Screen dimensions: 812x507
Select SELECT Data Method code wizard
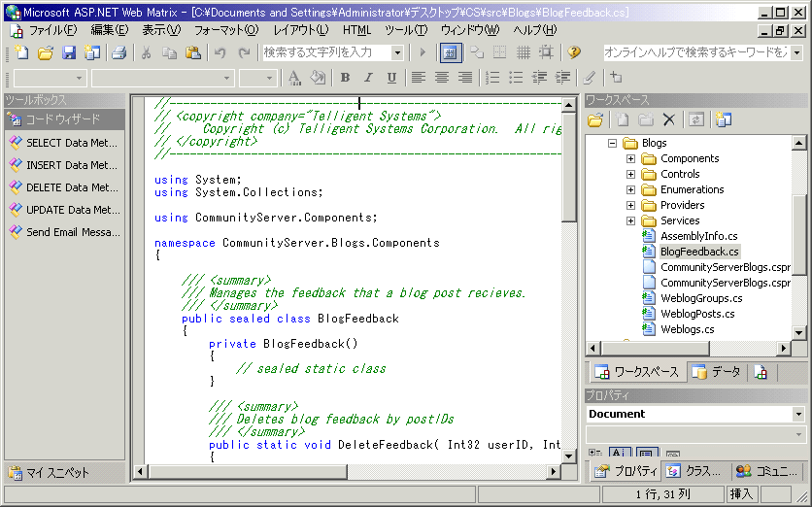tap(65, 143)
